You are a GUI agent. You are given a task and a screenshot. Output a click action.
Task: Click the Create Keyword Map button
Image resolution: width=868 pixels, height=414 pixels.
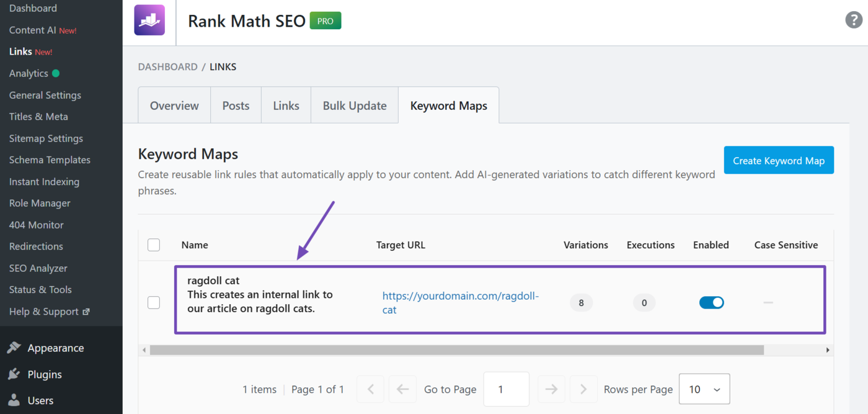(x=778, y=160)
